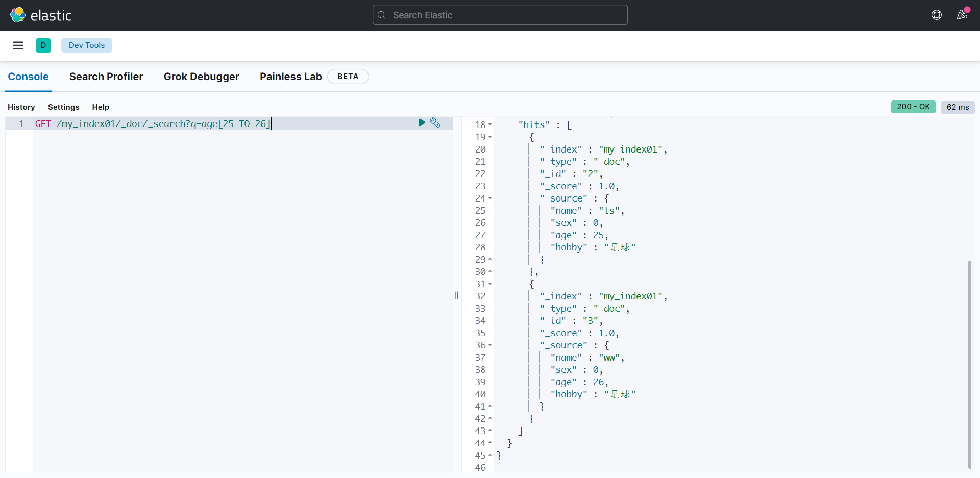Click the "_type" line at row 21
Viewport: 980px width, 478px height.
(584, 162)
